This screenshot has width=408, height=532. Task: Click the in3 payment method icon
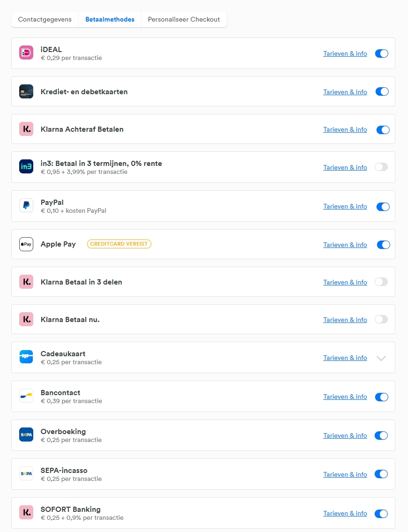(x=26, y=167)
